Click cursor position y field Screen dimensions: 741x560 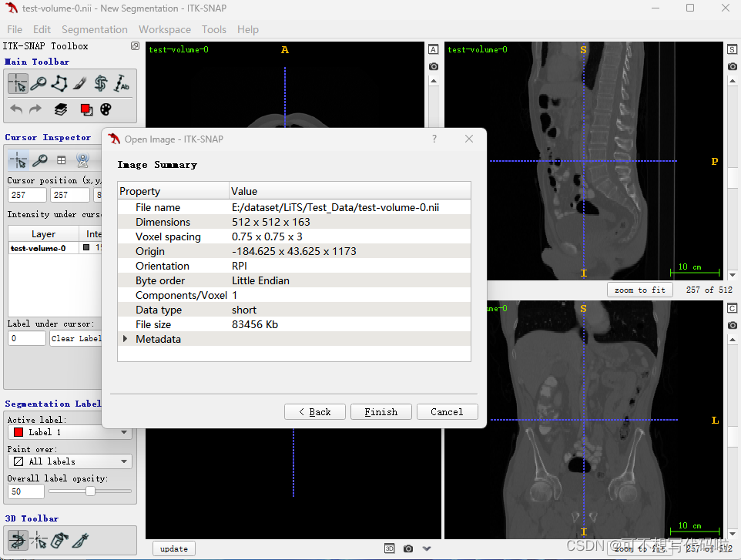pyautogui.click(x=70, y=195)
